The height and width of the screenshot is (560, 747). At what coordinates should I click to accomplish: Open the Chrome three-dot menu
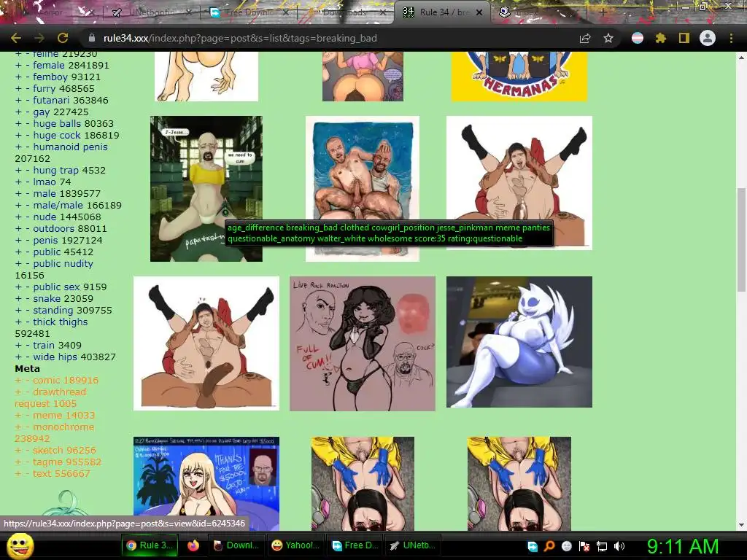click(x=731, y=38)
